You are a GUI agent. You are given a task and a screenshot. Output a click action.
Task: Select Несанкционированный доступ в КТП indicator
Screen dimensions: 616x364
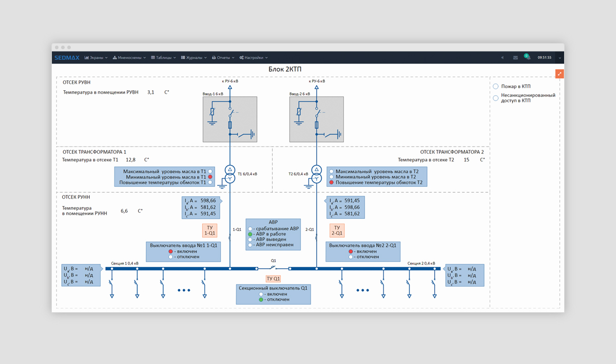coord(496,97)
